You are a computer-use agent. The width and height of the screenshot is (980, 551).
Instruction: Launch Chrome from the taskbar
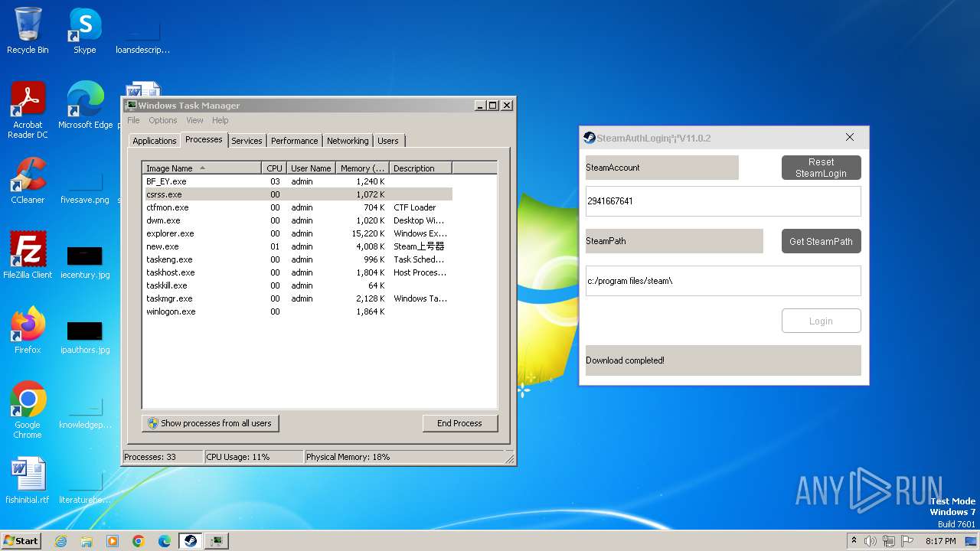point(139,541)
